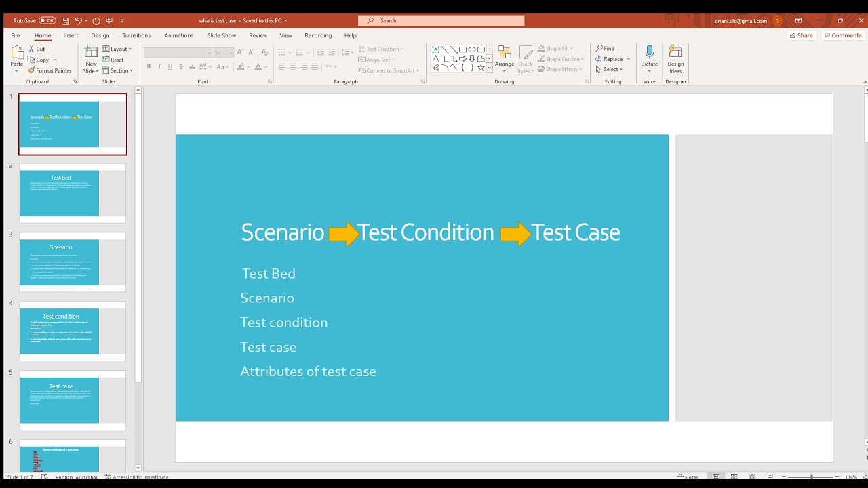Click the Search box in title bar

click(x=441, y=21)
